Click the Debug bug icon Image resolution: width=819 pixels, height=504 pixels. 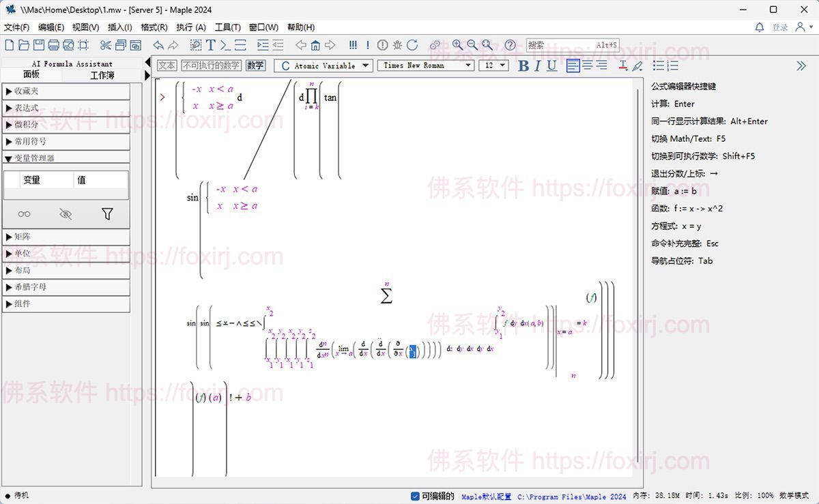[x=397, y=45]
